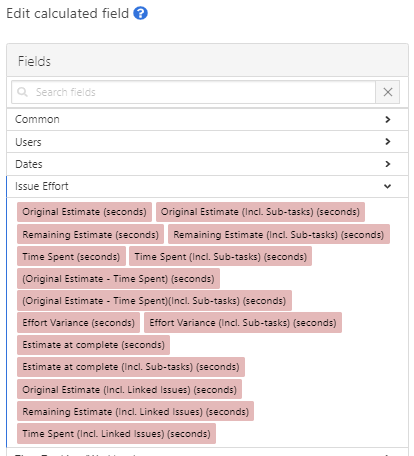The width and height of the screenshot is (414, 456).
Task: Clear search with the X button
Action: [387, 92]
